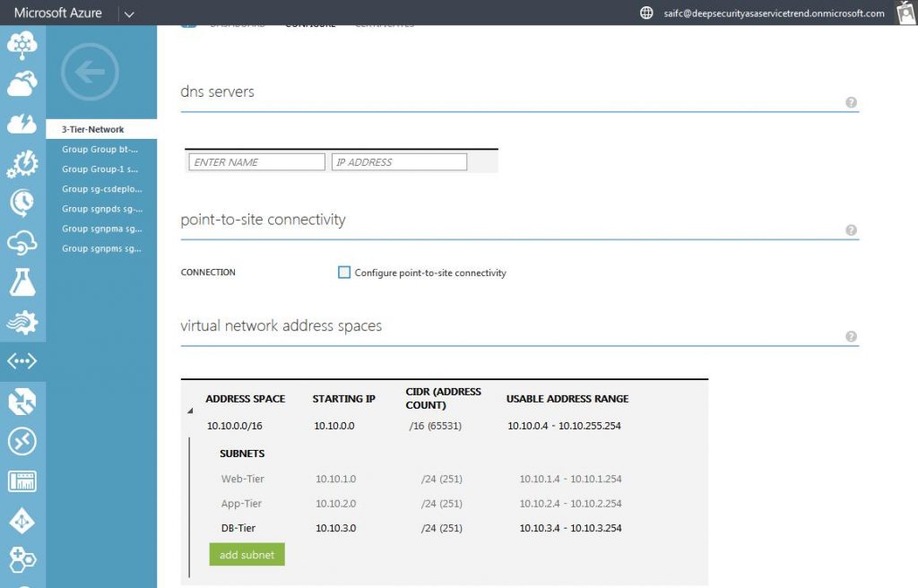
Task: Open the flask icon in the sidebar
Action: tap(22, 281)
